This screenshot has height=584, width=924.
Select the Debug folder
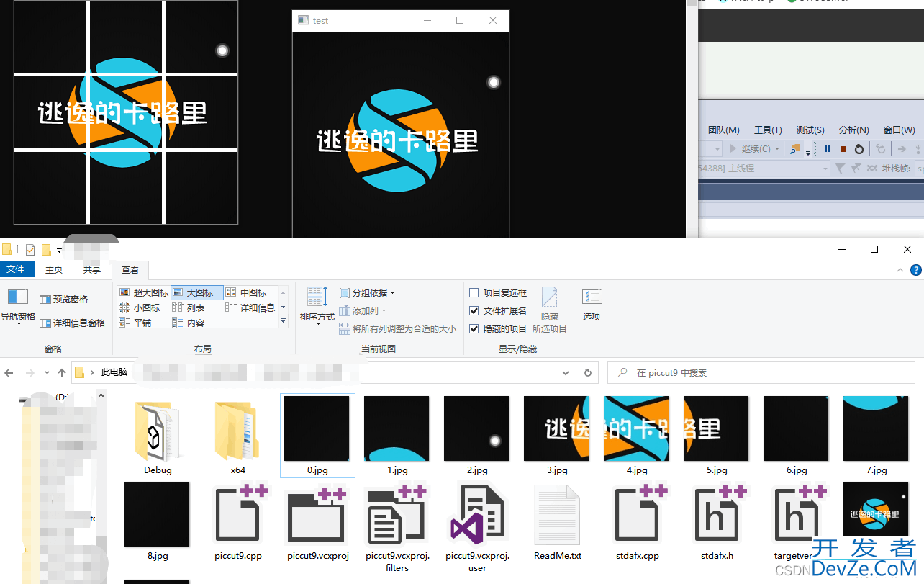pyautogui.click(x=158, y=436)
